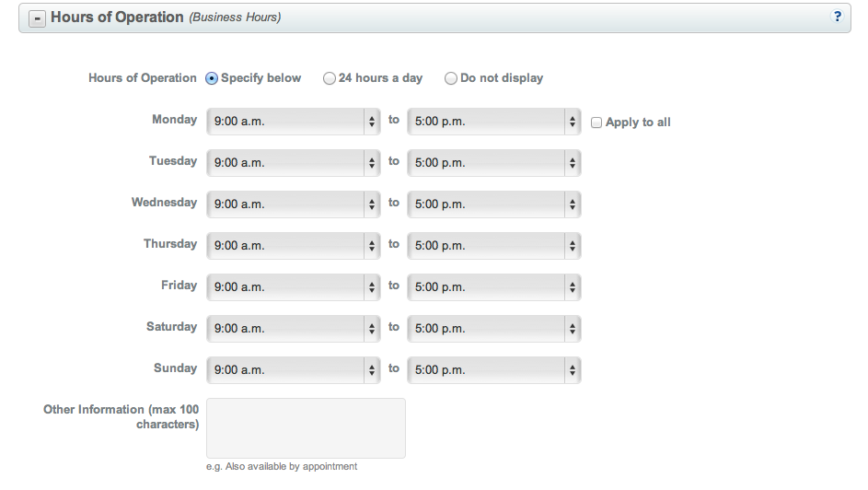The image size is (868, 490).
Task: Open Friday opening time dropdown
Action: 294,287
